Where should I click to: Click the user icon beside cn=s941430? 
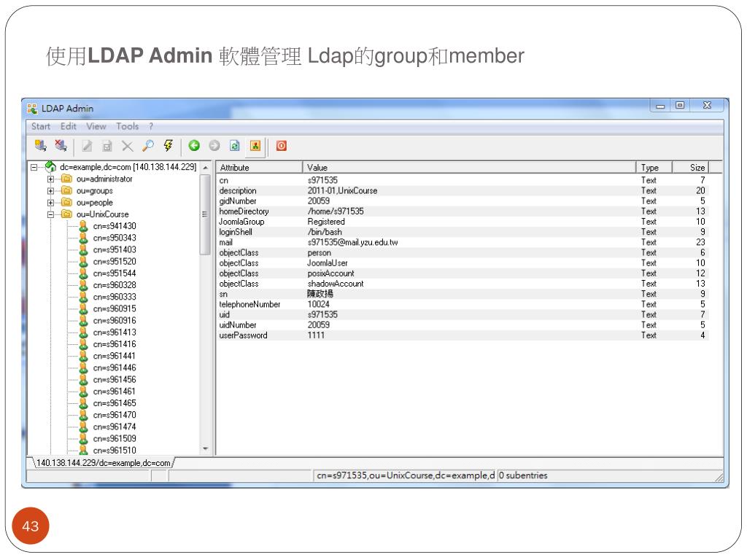coord(83,226)
